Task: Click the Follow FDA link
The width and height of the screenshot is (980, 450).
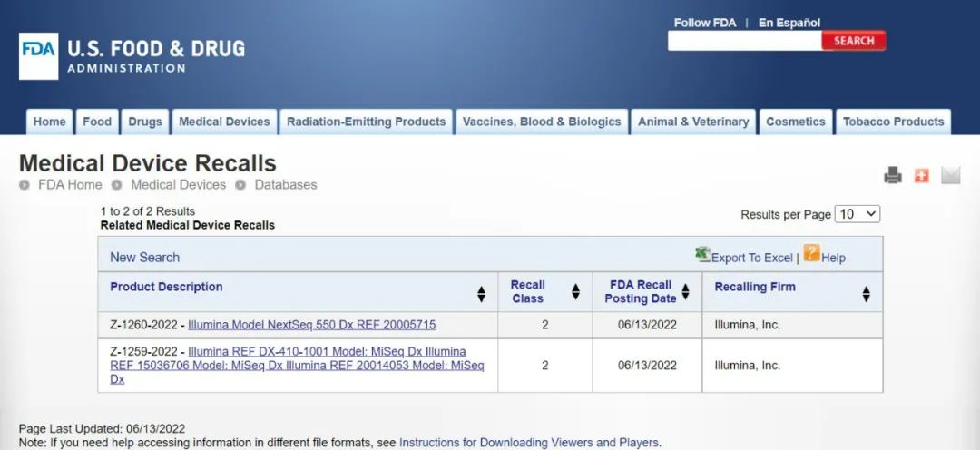Action: (705, 23)
